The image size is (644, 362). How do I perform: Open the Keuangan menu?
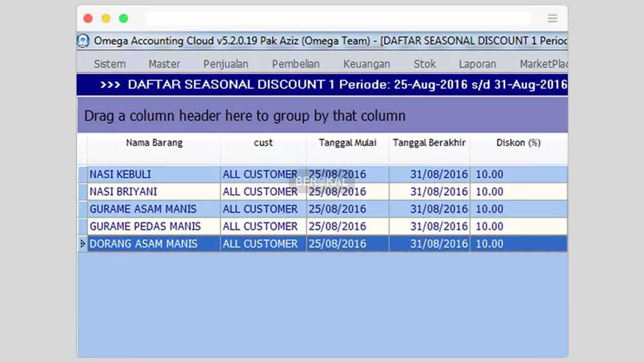click(366, 64)
